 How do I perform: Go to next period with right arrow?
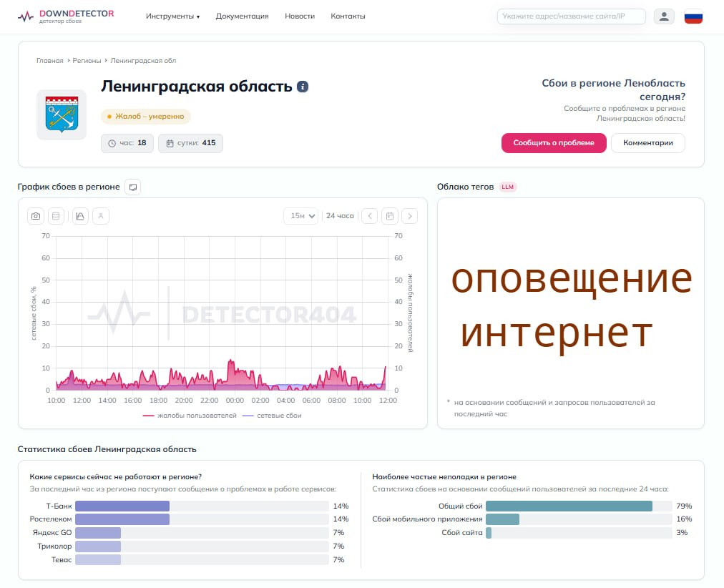pos(410,216)
